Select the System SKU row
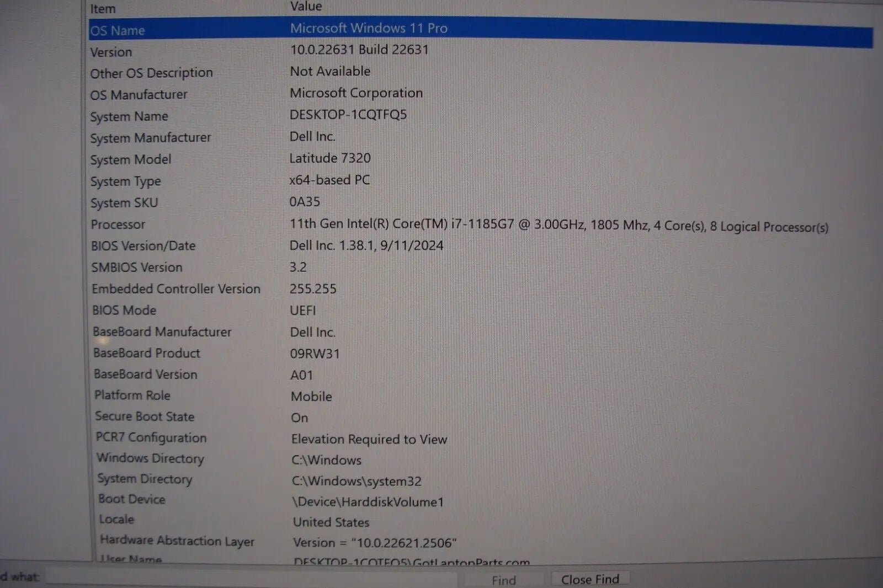 pyautogui.click(x=124, y=203)
